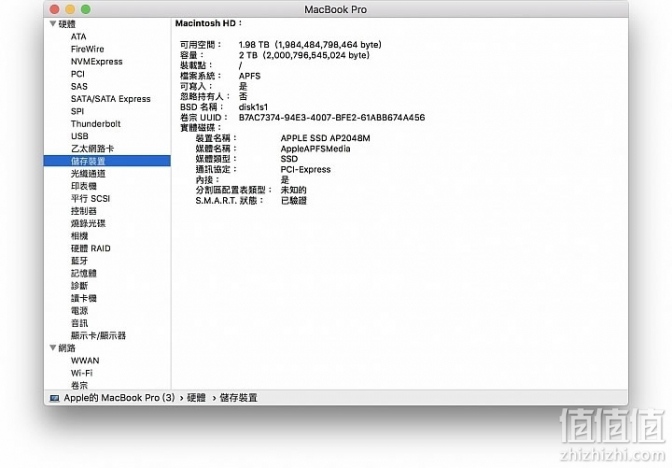Screen dimensions: 672x468
Task: Select 平行 SCSI entry
Action: [x=90, y=198]
